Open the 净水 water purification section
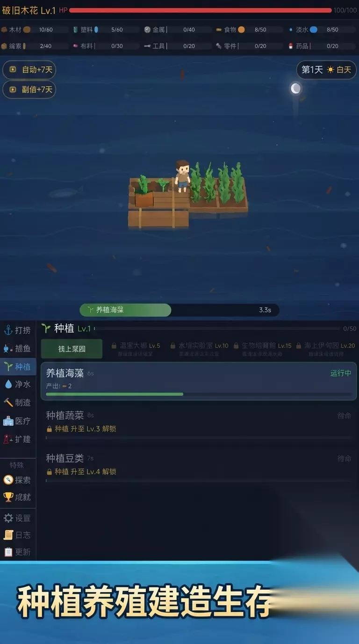Viewport: 359px width, 644px height. click(x=18, y=384)
